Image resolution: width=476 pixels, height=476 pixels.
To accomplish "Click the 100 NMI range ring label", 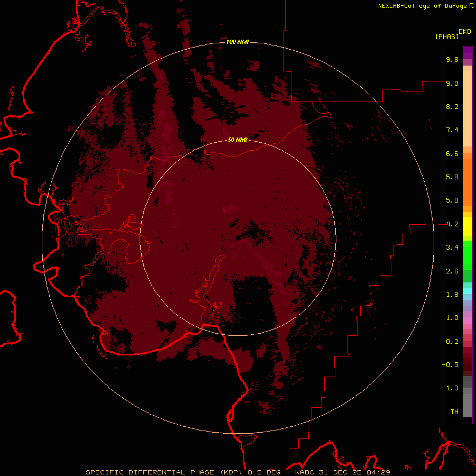I will point(237,42).
